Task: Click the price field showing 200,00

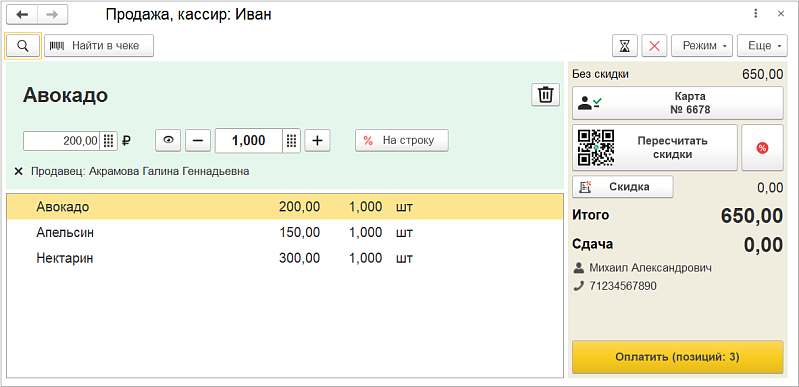Action: click(x=62, y=141)
